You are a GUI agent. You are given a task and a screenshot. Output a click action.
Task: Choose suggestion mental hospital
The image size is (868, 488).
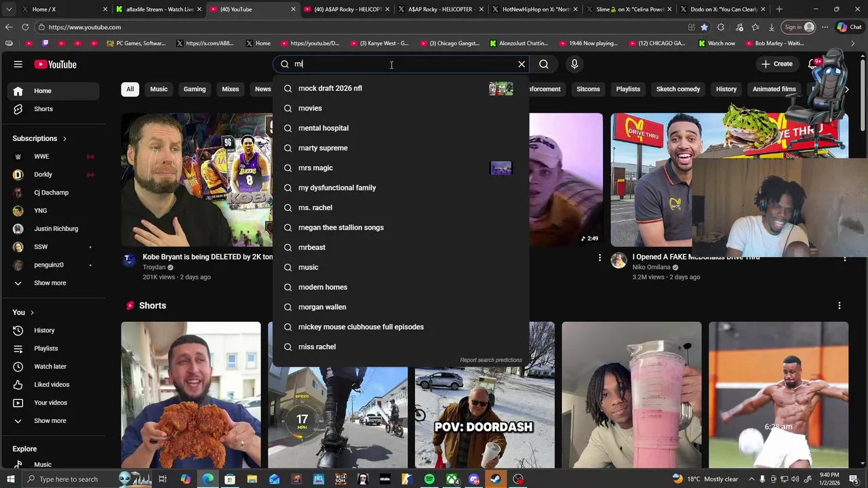[x=401, y=128]
